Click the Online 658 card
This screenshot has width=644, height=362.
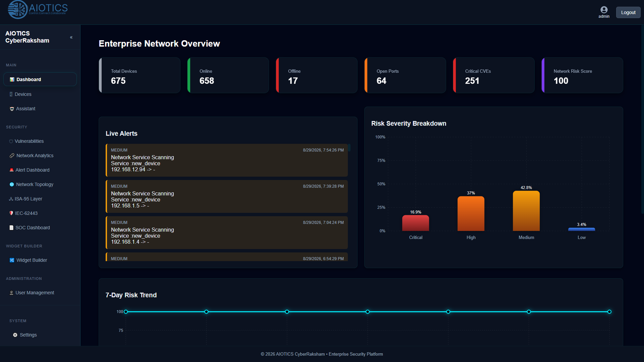coord(228,75)
